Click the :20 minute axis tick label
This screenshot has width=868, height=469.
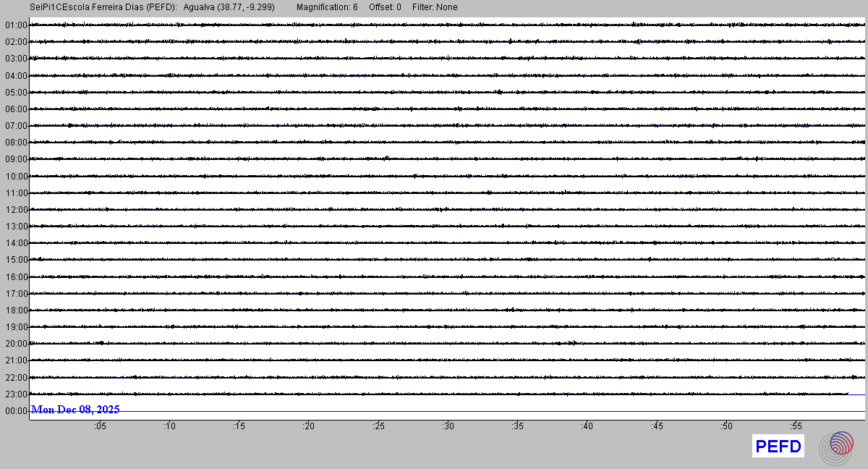pyautogui.click(x=308, y=426)
